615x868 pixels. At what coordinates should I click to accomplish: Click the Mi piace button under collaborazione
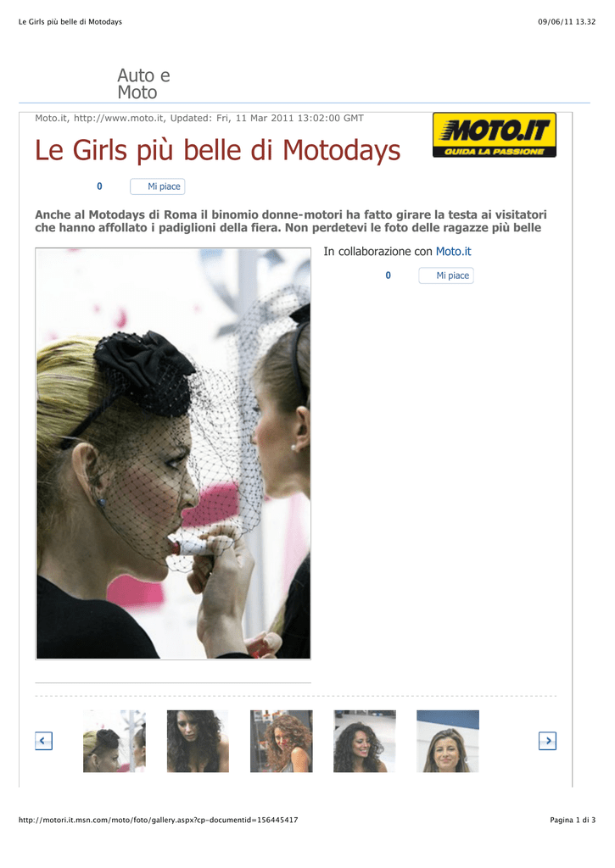tap(446, 275)
